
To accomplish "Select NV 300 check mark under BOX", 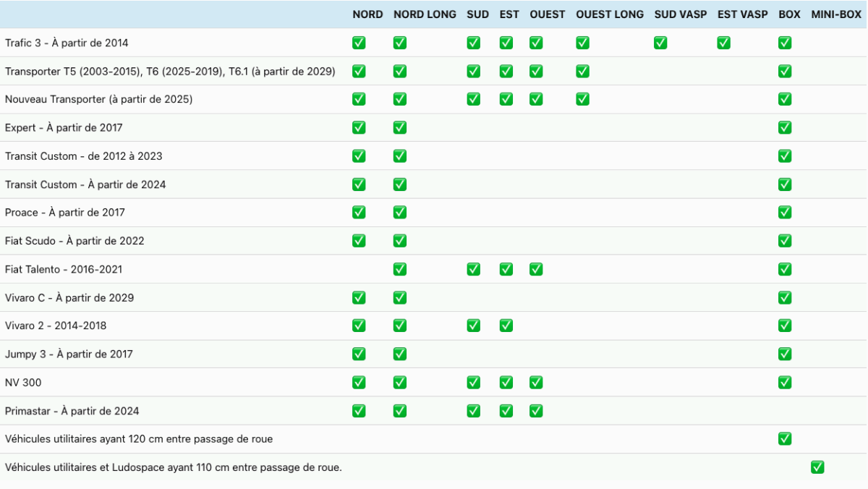I will click(785, 382).
